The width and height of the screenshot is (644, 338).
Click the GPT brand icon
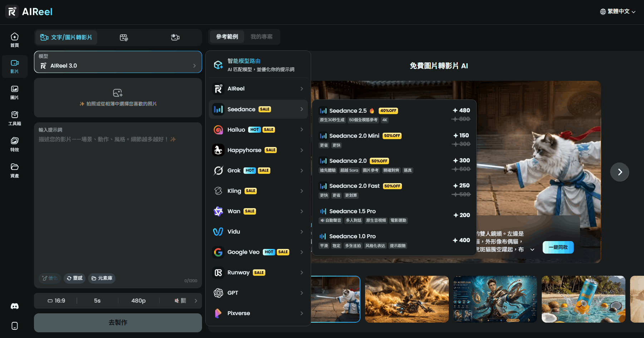tap(218, 293)
